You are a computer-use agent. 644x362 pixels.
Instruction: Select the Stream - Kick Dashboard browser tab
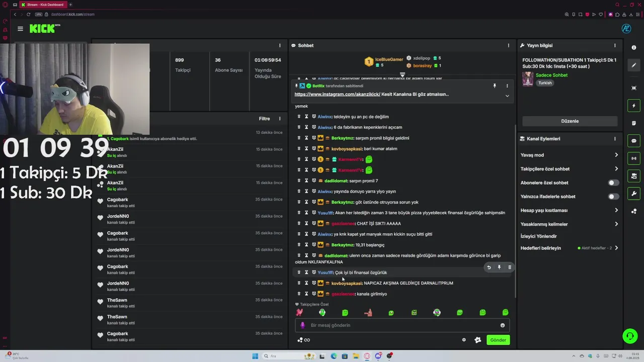click(42, 5)
